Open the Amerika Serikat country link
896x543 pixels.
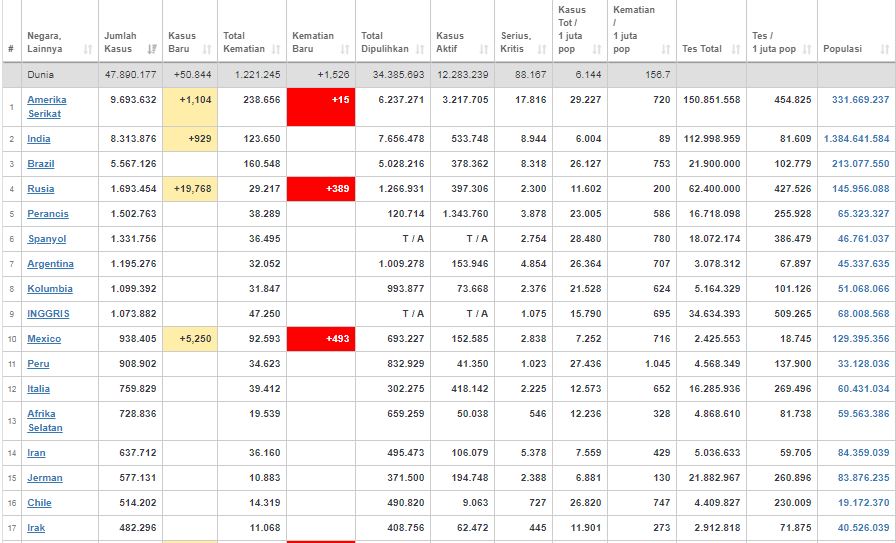pos(47,106)
